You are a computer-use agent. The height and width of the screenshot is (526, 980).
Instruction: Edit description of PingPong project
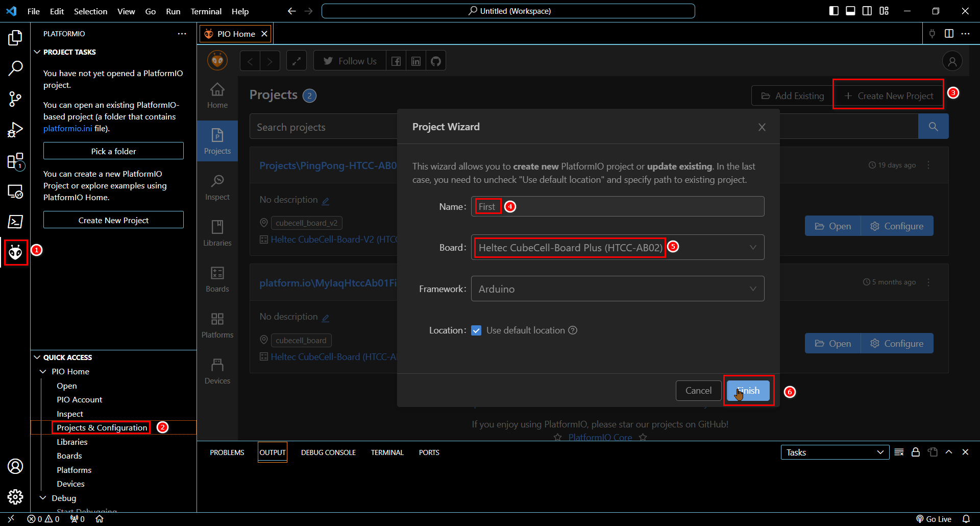(x=326, y=201)
